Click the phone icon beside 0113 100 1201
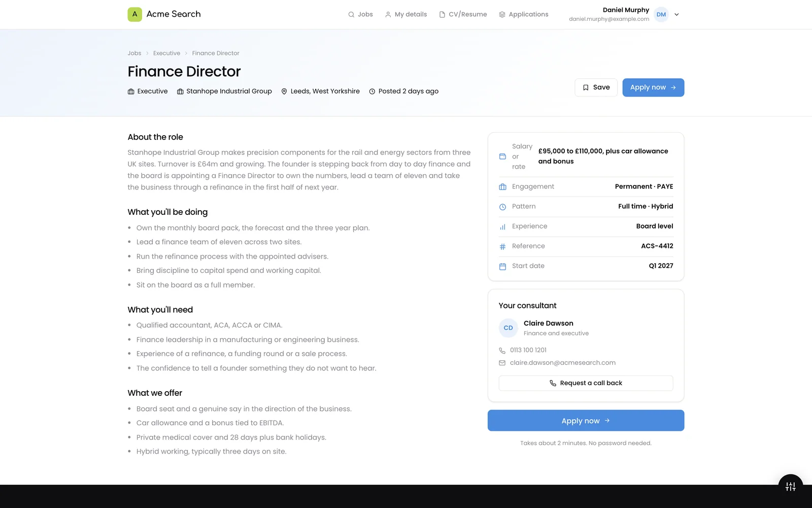This screenshot has height=508, width=812. tap(502, 351)
